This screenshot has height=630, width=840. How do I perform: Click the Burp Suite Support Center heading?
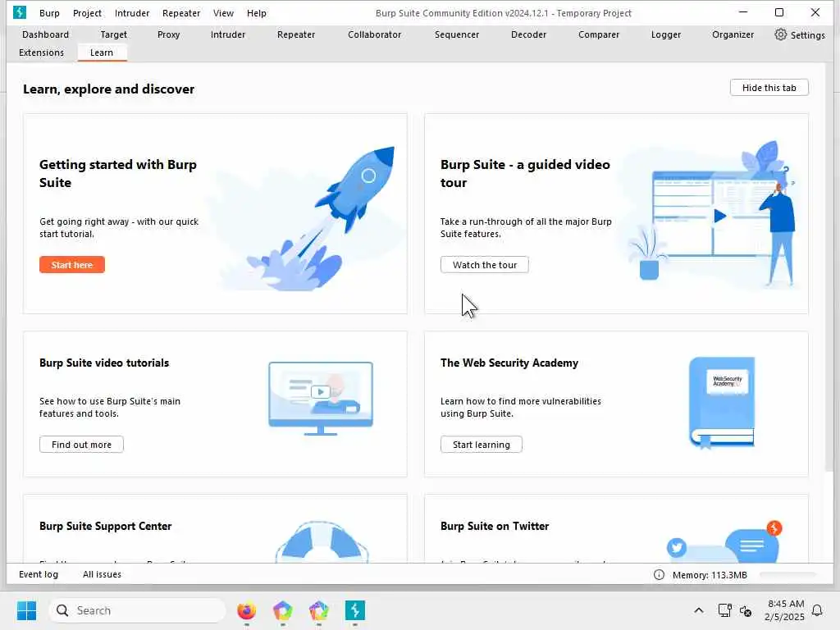click(106, 526)
